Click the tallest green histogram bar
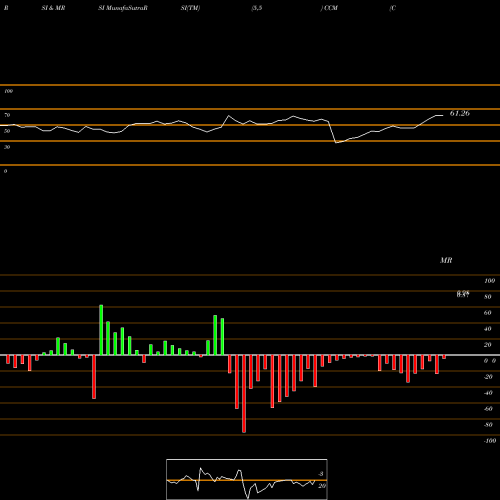The height and width of the screenshot is (500, 500). point(101,330)
